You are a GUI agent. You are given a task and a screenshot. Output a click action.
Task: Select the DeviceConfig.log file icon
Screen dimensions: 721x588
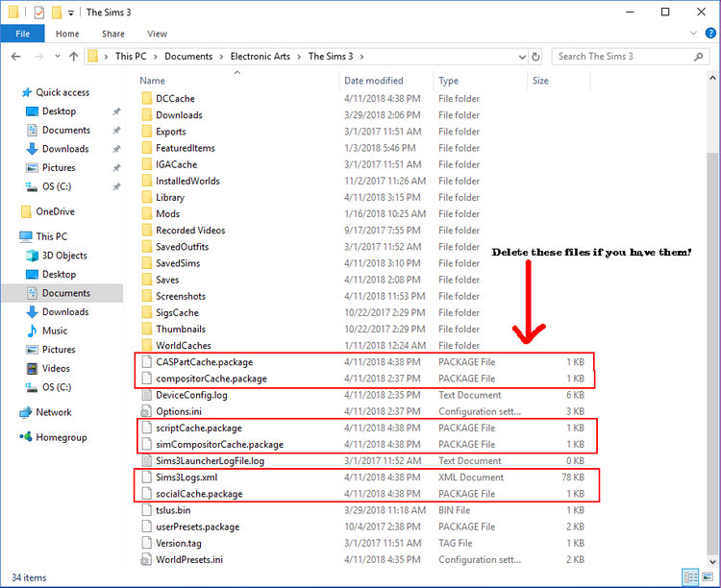(x=147, y=395)
